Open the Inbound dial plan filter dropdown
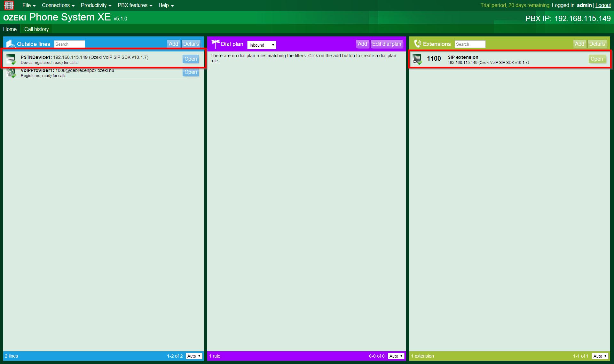Image resolution: width=614 pixels, height=364 pixels. (262, 45)
